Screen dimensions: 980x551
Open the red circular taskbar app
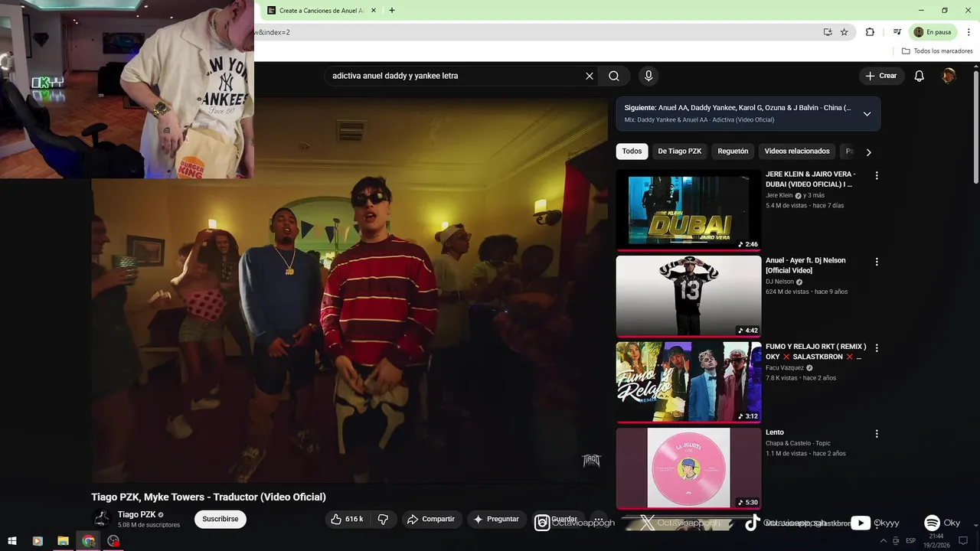[114, 541]
